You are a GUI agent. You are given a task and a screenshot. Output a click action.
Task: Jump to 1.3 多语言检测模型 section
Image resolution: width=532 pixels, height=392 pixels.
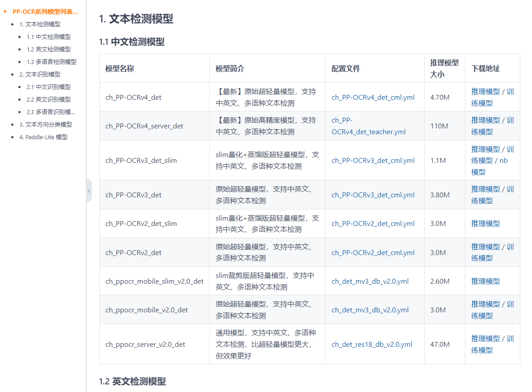pyautogui.click(x=51, y=62)
